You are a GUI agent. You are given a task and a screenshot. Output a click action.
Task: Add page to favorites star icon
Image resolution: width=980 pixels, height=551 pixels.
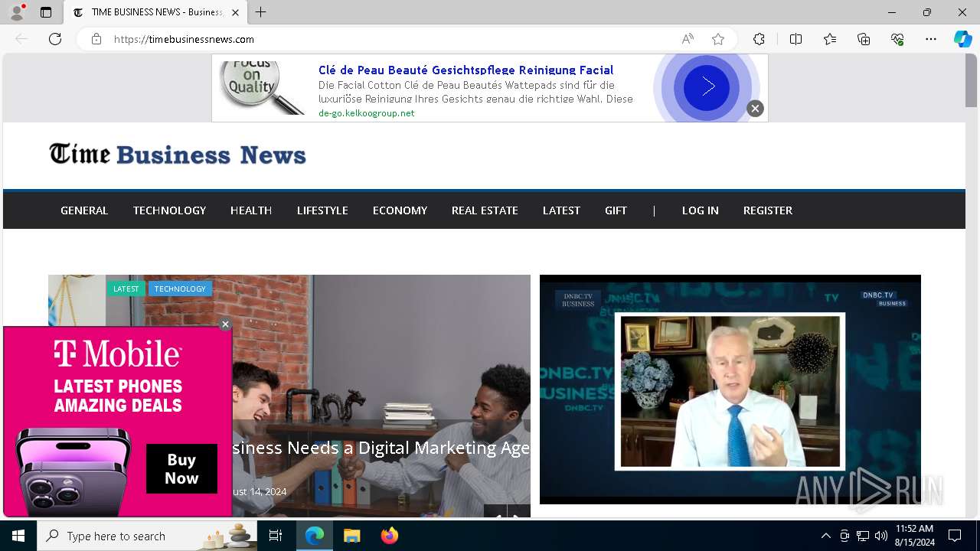coord(718,39)
